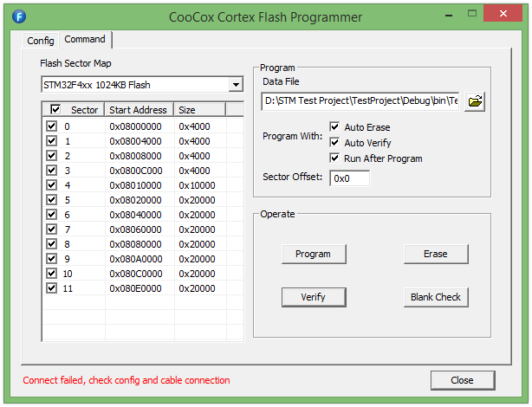This screenshot has height=407, width=532.
Task: Toggle sector 2 checkbox
Action: tap(52, 156)
